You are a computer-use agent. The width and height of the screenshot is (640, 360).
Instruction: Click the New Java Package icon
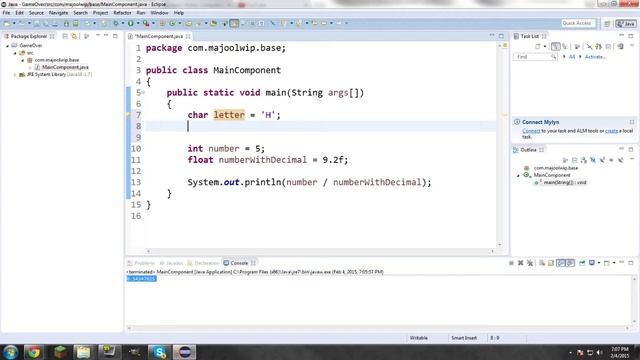coord(162,23)
